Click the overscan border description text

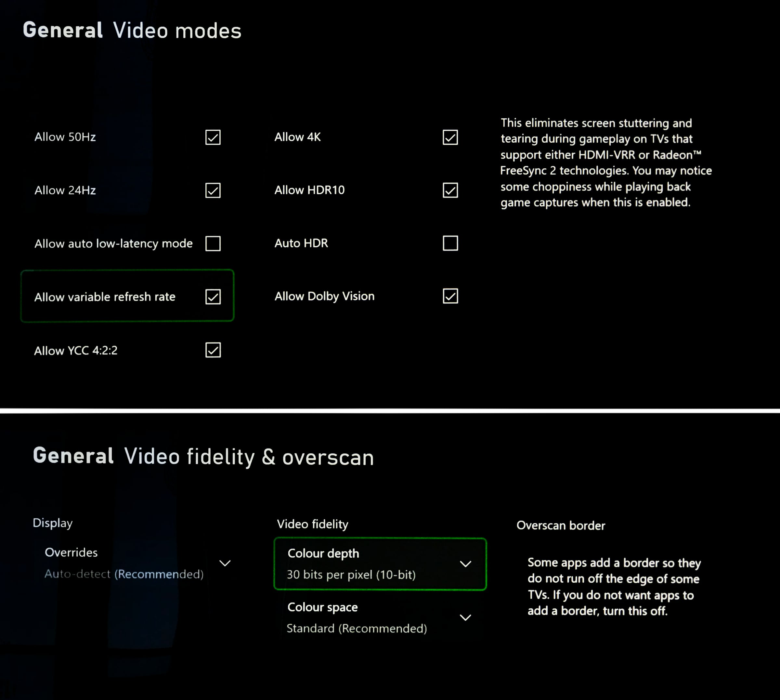pyautogui.click(x=614, y=587)
